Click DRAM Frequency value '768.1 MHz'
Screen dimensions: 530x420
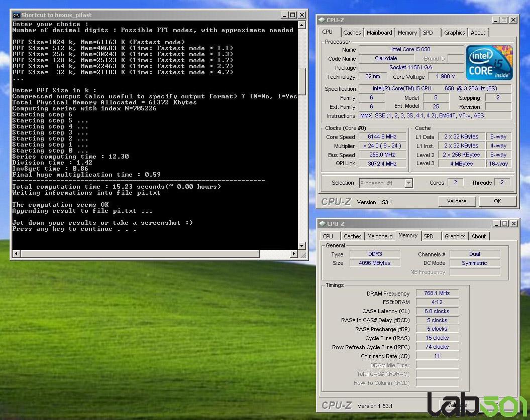point(437,294)
